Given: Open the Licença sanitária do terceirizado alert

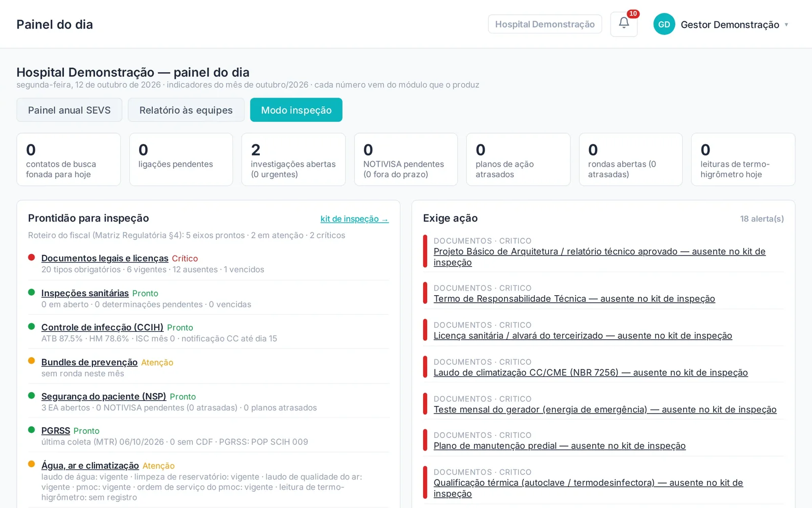Looking at the screenshot, I should click(x=583, y=336).
